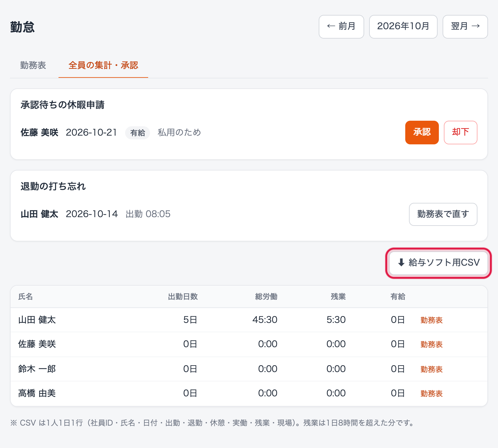The image size is (498, 448).
Task: Open 勤務表 link for 高橋 由美 row
Action: click(432, 394)
